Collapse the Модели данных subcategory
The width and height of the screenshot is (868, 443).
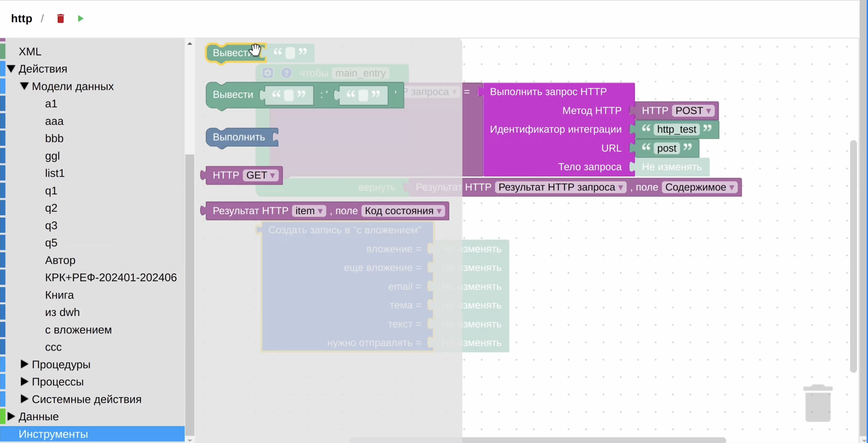24,86
